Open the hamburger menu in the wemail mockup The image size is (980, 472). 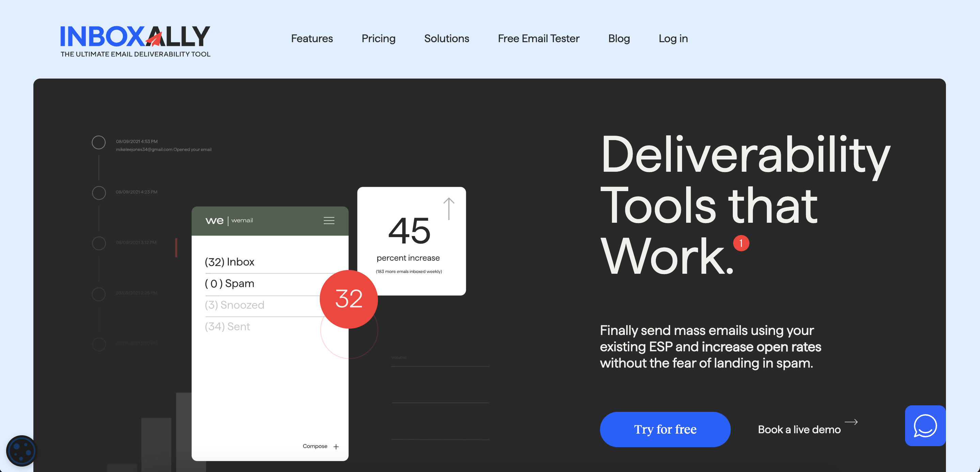(x=329, y=220)
